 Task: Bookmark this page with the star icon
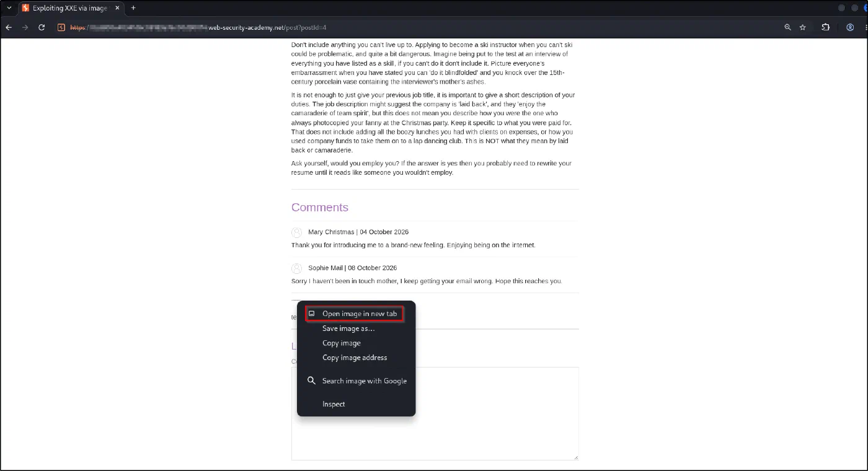click(803, 27)
